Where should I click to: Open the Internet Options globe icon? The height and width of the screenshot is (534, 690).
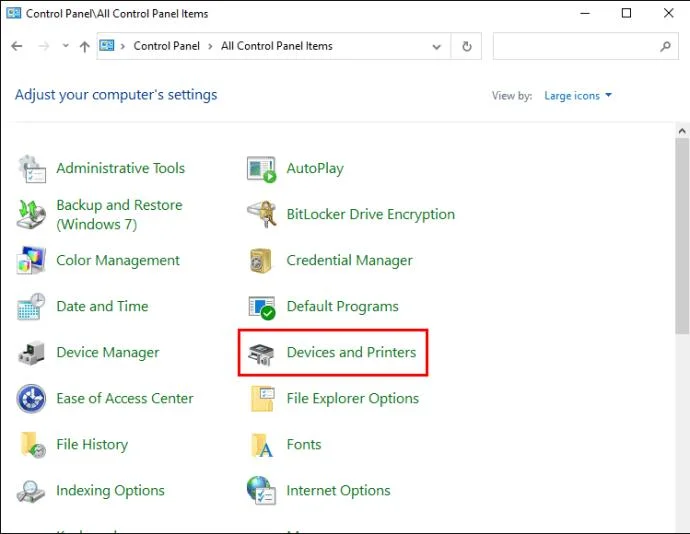coord(261,490)
